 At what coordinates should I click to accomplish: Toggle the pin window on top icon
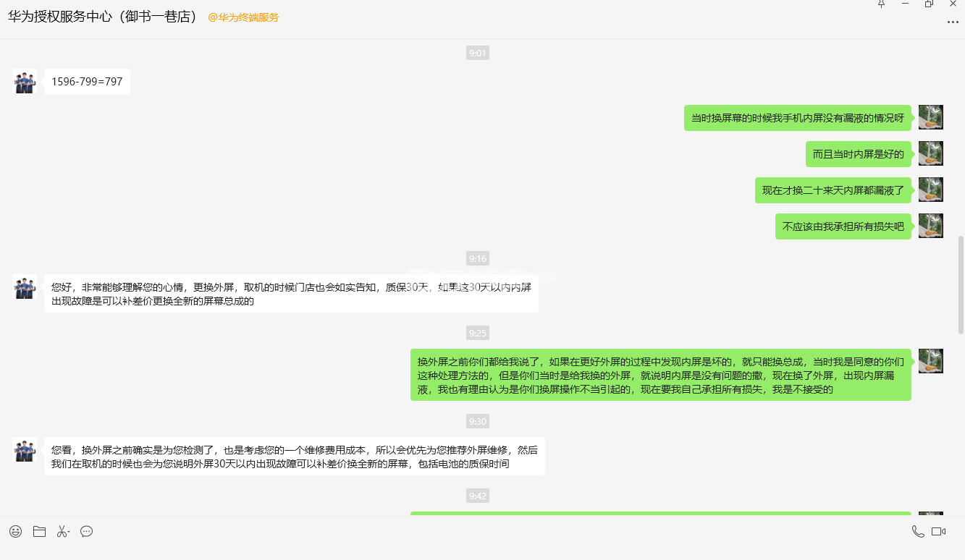click(x=881, y=4)
